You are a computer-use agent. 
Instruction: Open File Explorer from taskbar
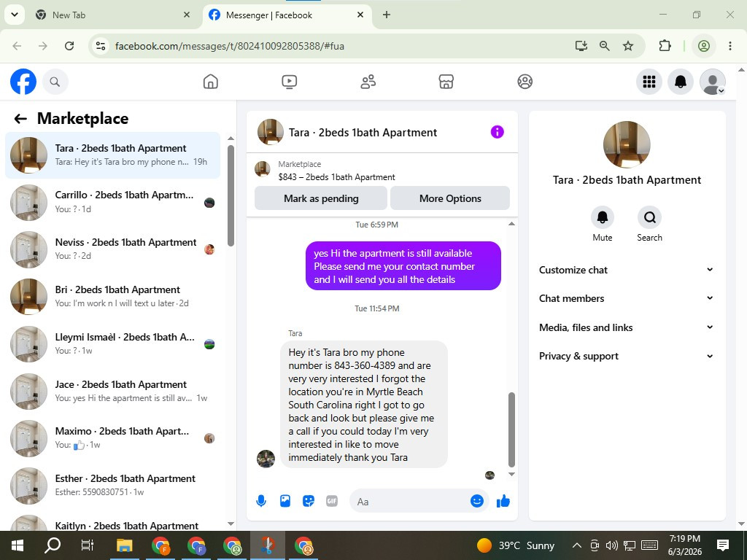[x=125, y=545]
